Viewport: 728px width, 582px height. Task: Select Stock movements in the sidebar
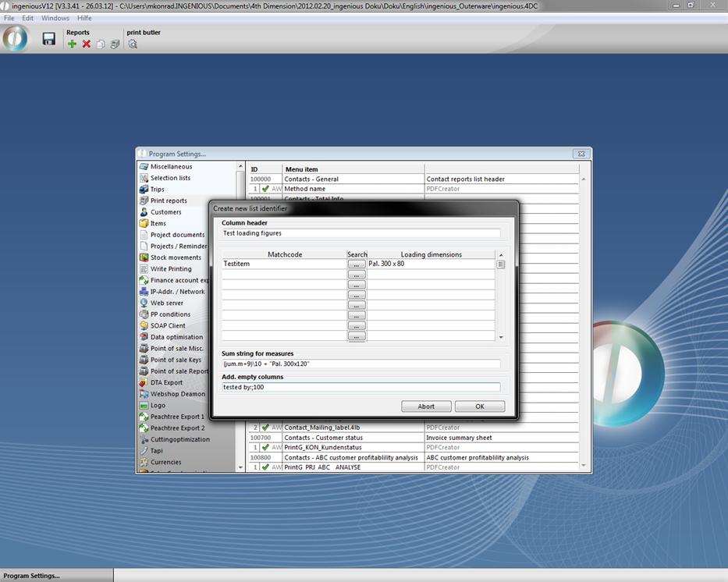click(176, 257)
